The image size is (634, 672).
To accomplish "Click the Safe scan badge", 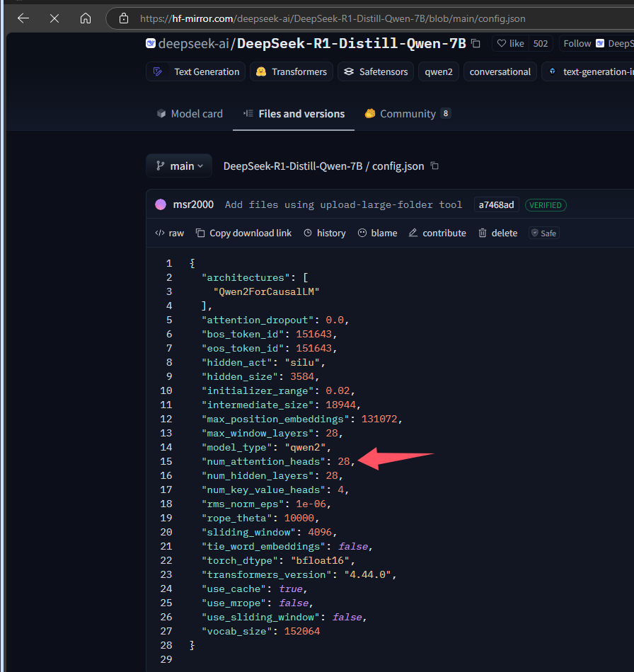I will pyautogui.click(x=544, y=233).
